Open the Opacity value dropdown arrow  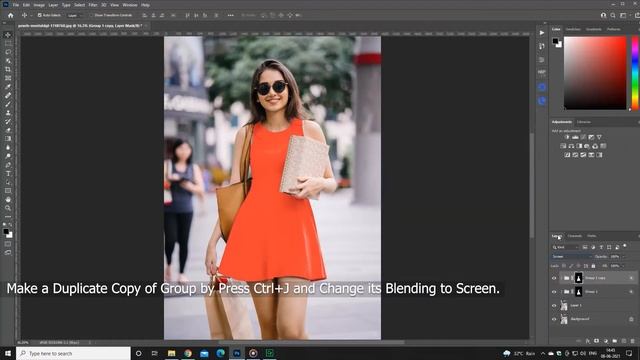pyautogui.click(x=624, y=257)
